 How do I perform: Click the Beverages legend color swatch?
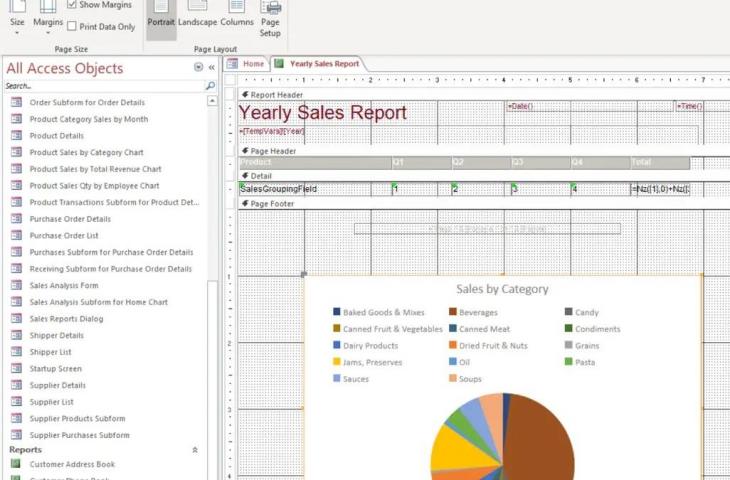tap(453, 311)
